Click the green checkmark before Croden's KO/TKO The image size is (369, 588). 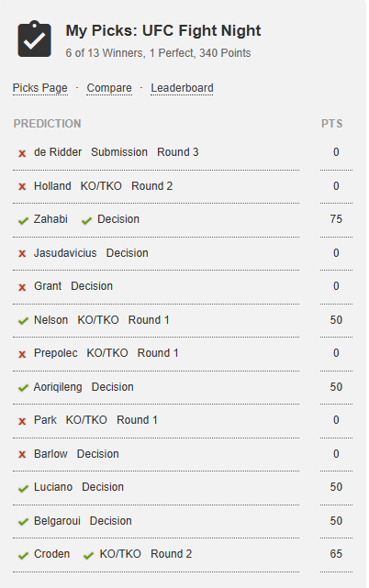[89, 555]
